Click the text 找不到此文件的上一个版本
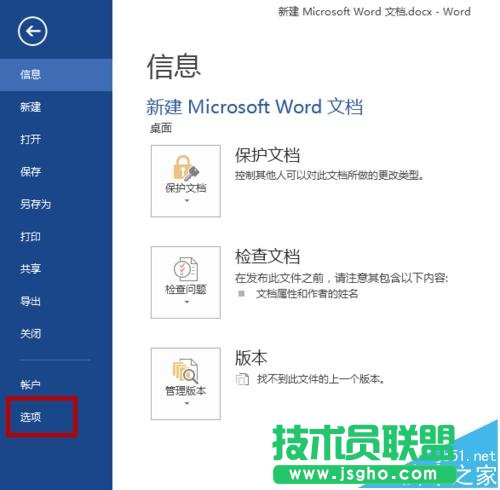 pyautogui.click(x=321, y=379)
